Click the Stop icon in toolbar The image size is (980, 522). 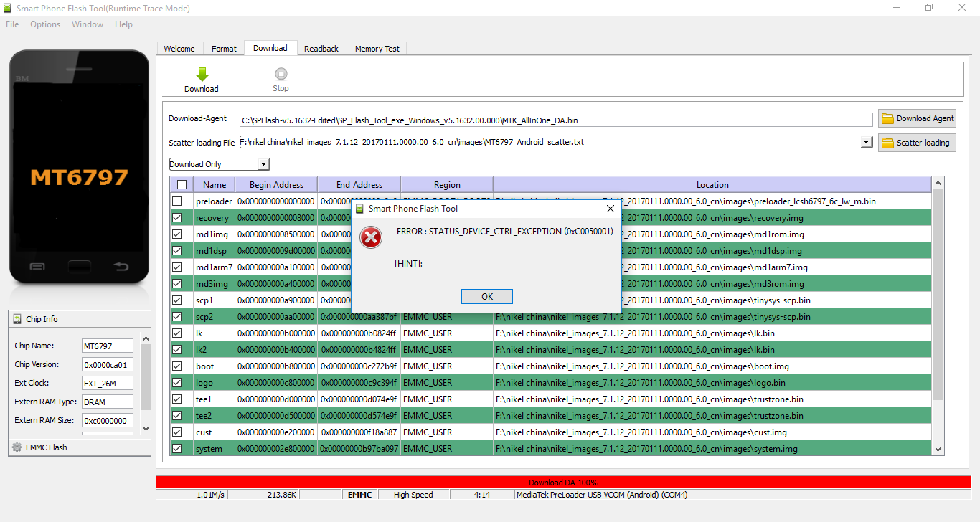pyautogui.click(x=281, y=74)
